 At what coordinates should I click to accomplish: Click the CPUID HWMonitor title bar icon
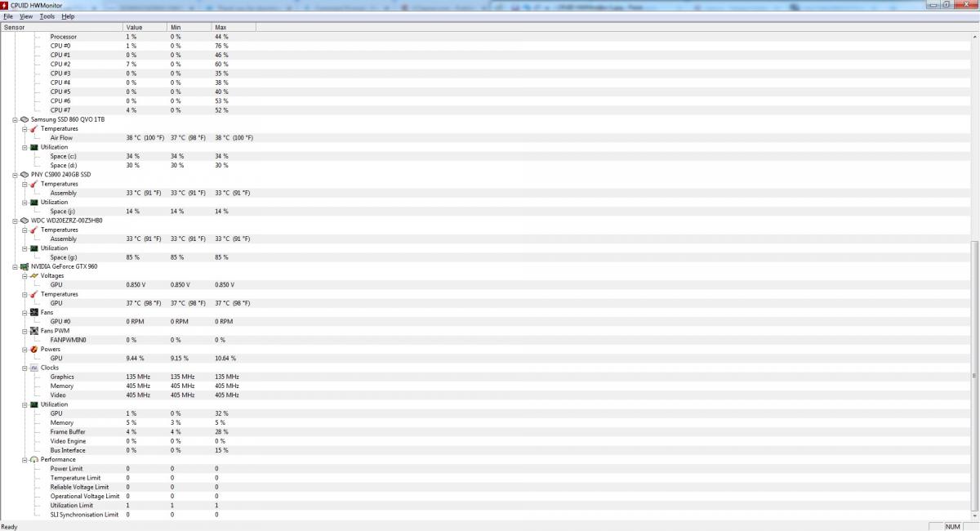5,5
